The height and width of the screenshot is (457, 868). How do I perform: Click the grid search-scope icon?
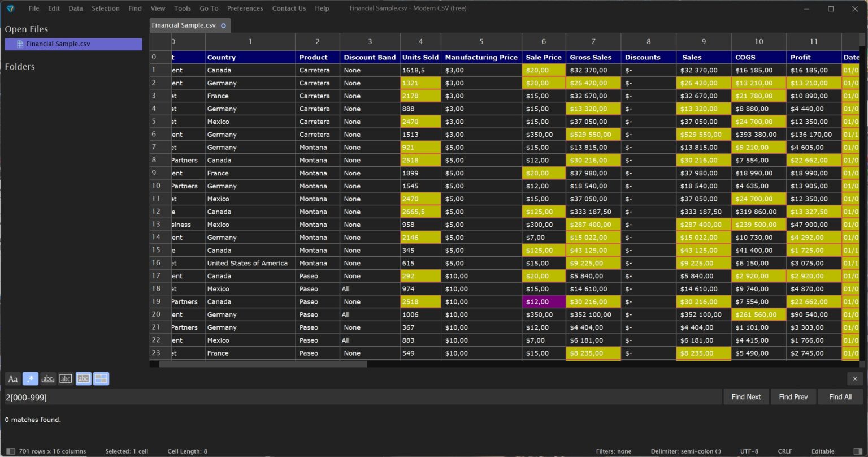point(101,379)
